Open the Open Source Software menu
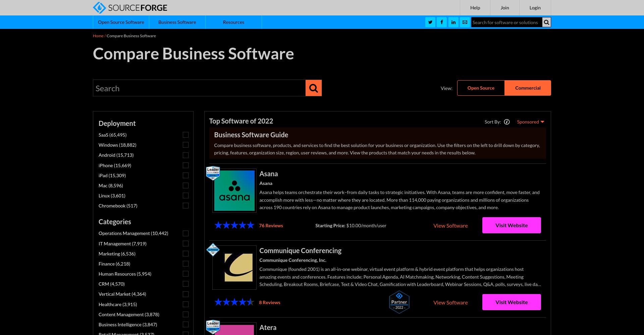The height and width of the screenshot is (335, 644). point(121,22)
